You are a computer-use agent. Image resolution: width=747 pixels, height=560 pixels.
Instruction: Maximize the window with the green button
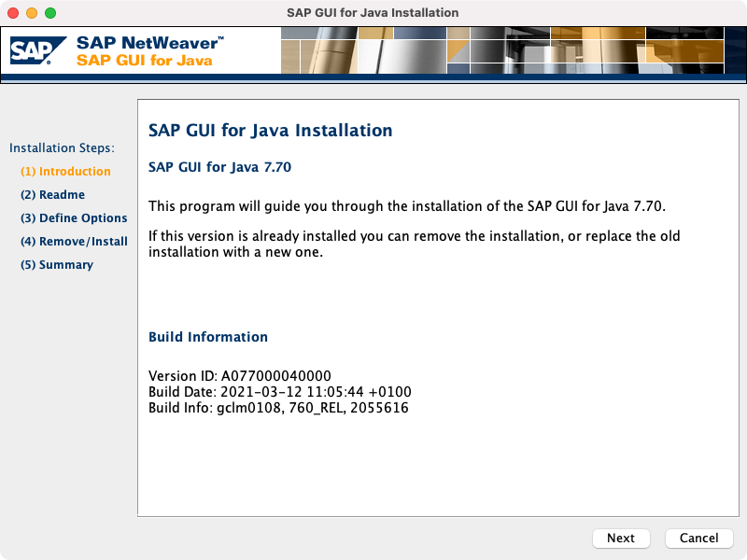coord(50,13)
